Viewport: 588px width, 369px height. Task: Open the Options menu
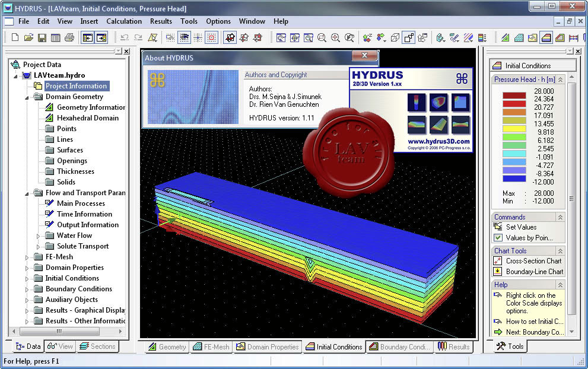pos(218,21)
